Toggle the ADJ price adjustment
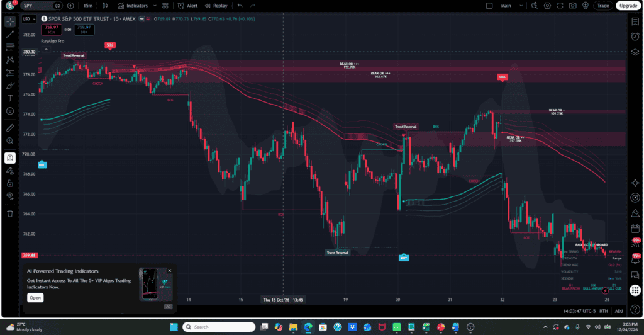Viewport: 644px width, 335px height. click(x=619, y=311)
